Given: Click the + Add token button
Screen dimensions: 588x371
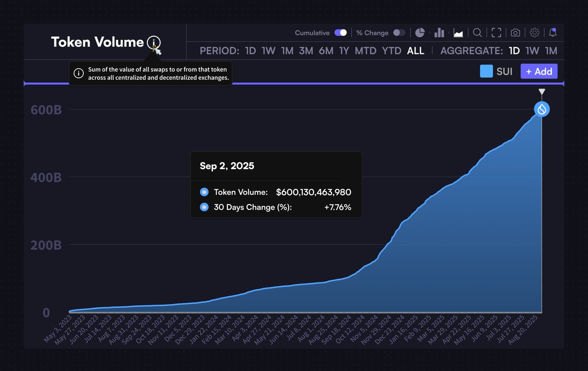Looking at the screenshot, I should (x=539, y=71).
